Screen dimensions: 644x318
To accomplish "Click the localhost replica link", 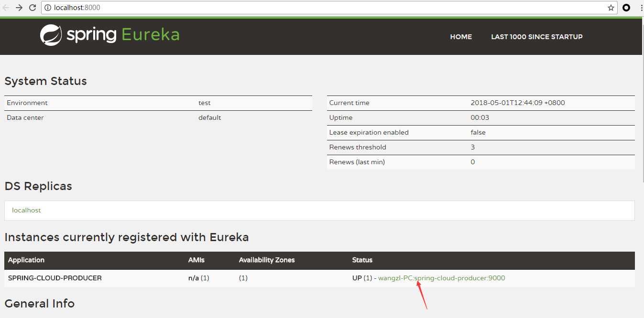I will pos(26,210).
